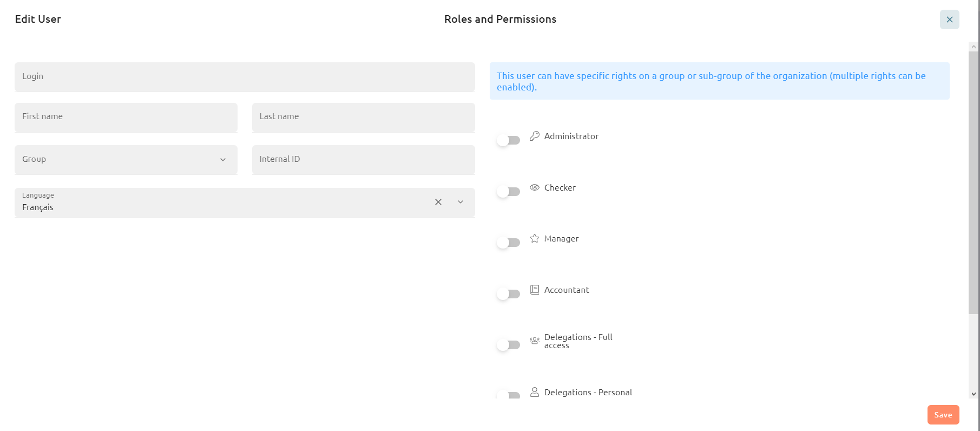Expand the Language dropdown arrow
The height and width of the screenshot is (431, 980).
coord(461,202)
